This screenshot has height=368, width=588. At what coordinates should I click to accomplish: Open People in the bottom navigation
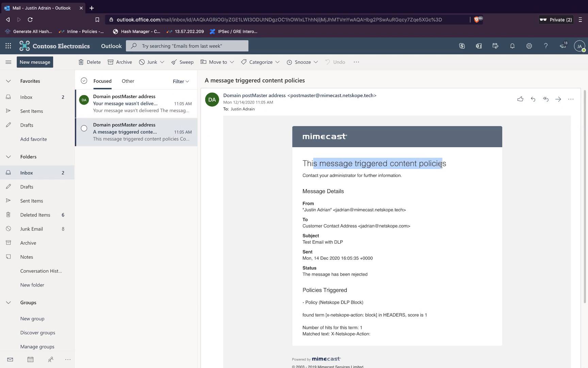click(x=51, y=359)
